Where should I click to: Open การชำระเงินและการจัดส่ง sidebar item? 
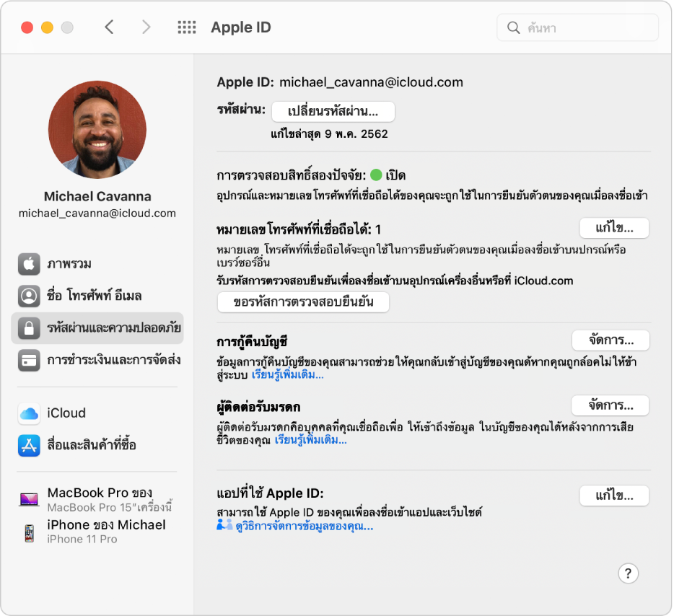[97, 361]
